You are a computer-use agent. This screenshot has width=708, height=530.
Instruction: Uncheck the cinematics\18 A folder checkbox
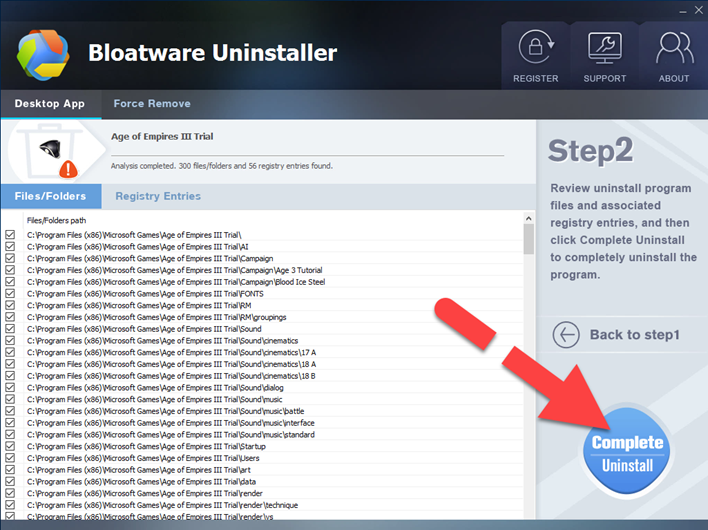(x=10, y=364)
